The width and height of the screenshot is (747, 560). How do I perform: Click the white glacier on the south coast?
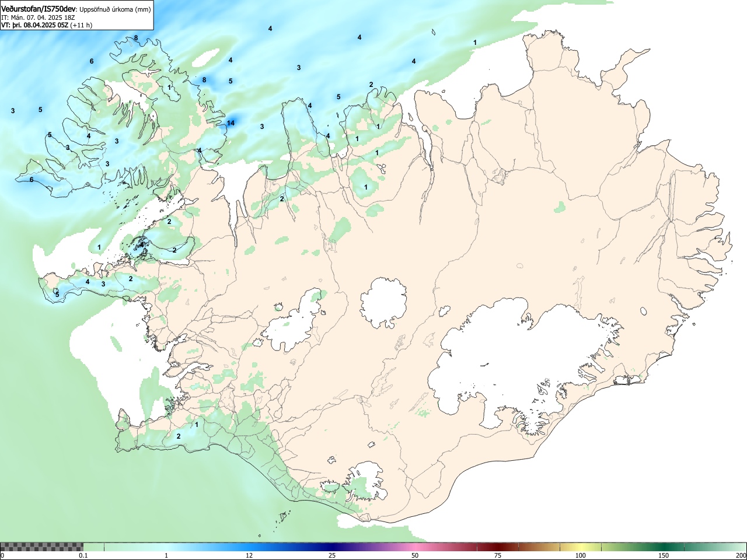[x=365, y=481]
